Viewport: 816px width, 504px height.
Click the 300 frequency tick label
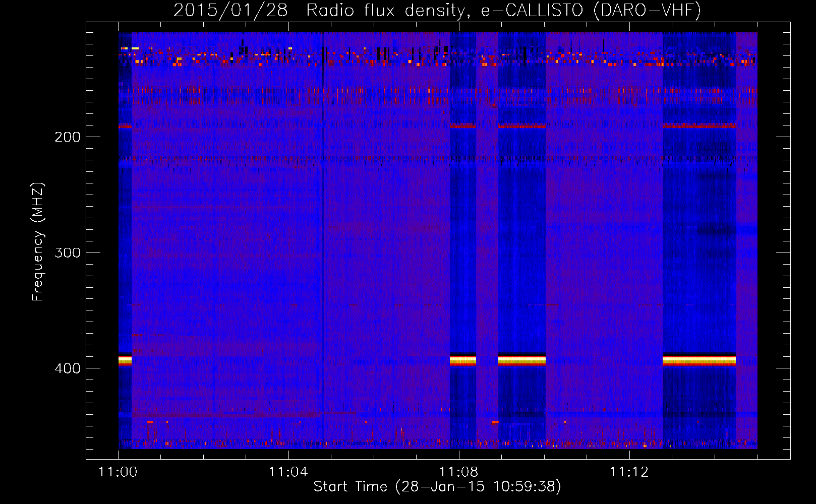coord(68,253)
